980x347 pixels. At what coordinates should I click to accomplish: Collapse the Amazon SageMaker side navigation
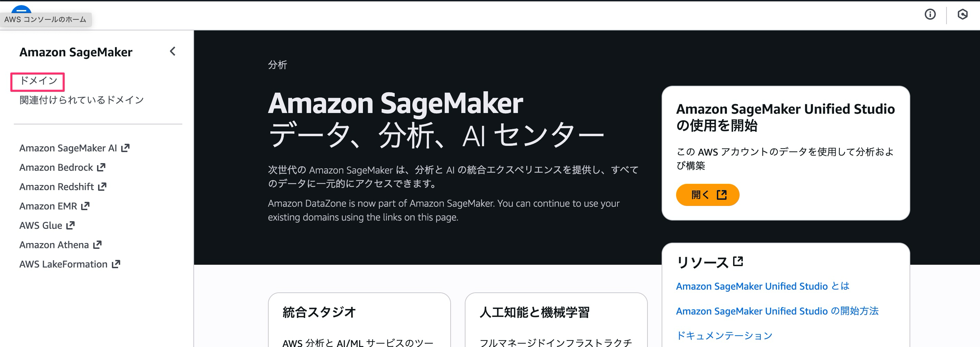coord(173,51)
